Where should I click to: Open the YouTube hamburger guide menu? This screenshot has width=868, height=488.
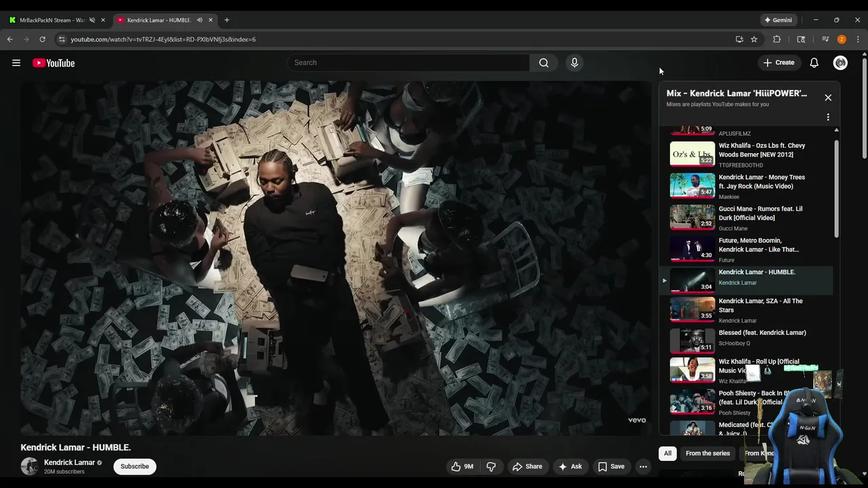[x=16, y=63]
